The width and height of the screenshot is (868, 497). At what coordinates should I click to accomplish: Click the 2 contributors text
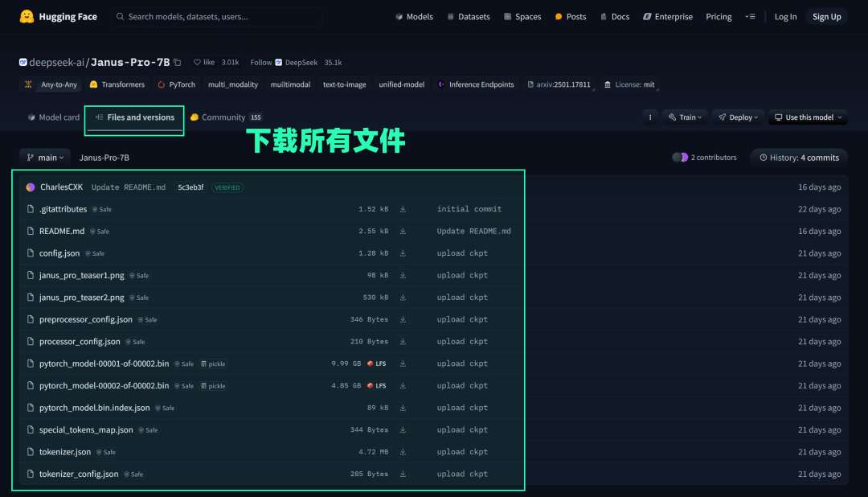[714, 158]
